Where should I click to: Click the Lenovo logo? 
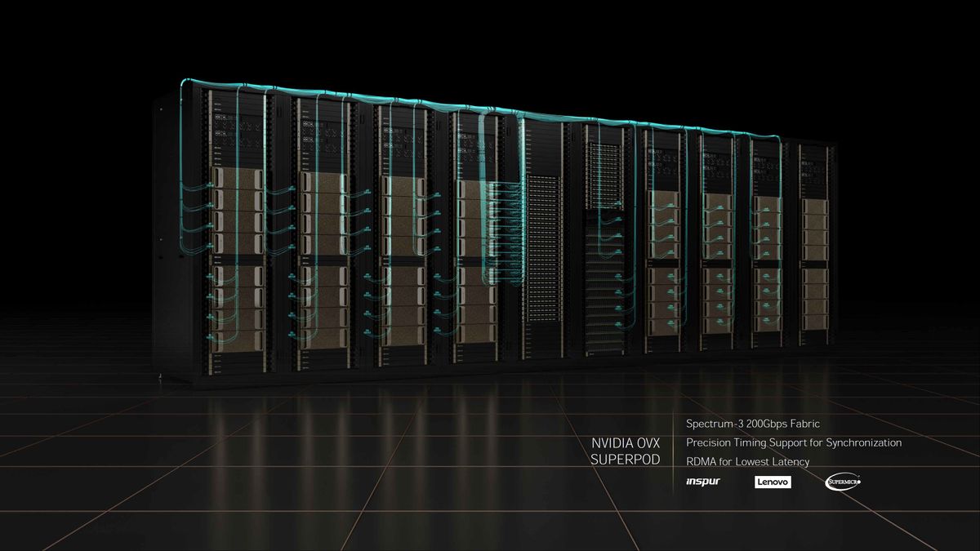(772, 482)
